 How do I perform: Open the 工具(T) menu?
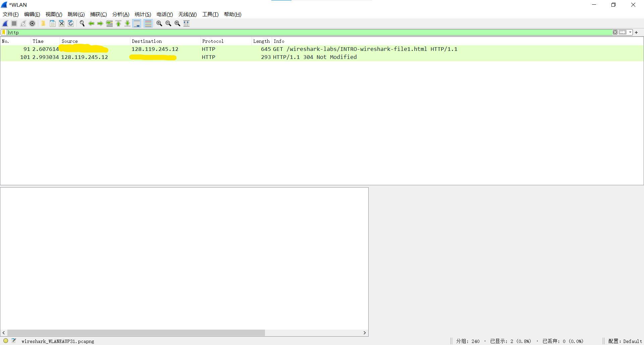[210, 14]
